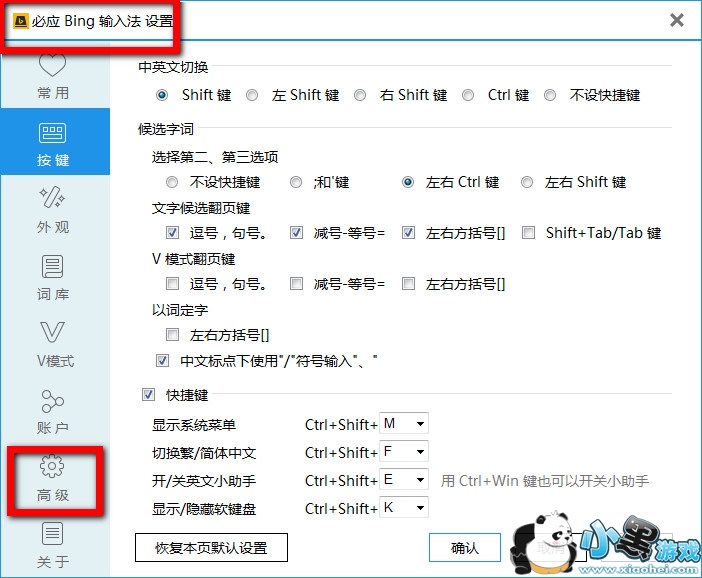Screen dimensions: 702x578
Task: Click the 显示/隐藏软键盘 label
Action: (x=204, y=509)
